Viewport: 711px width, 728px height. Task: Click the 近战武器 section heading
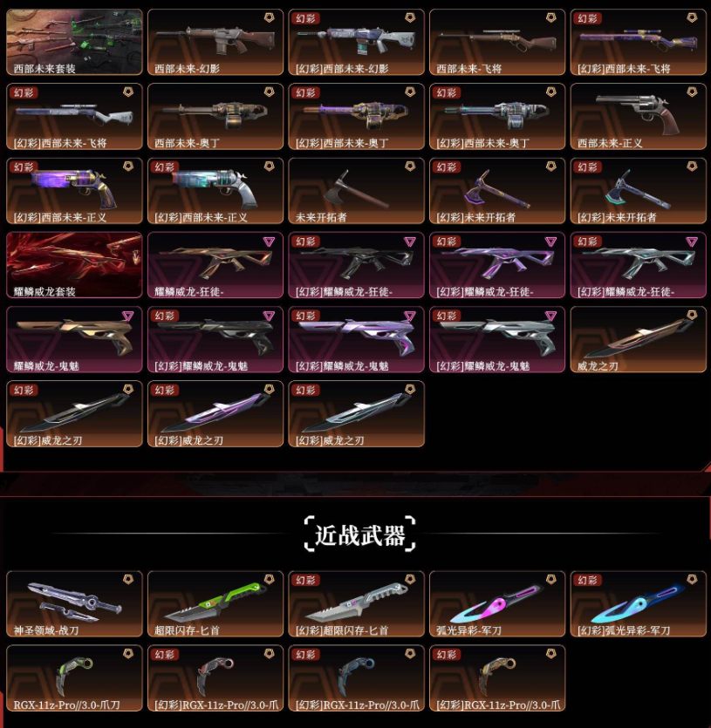coord(359,534)
